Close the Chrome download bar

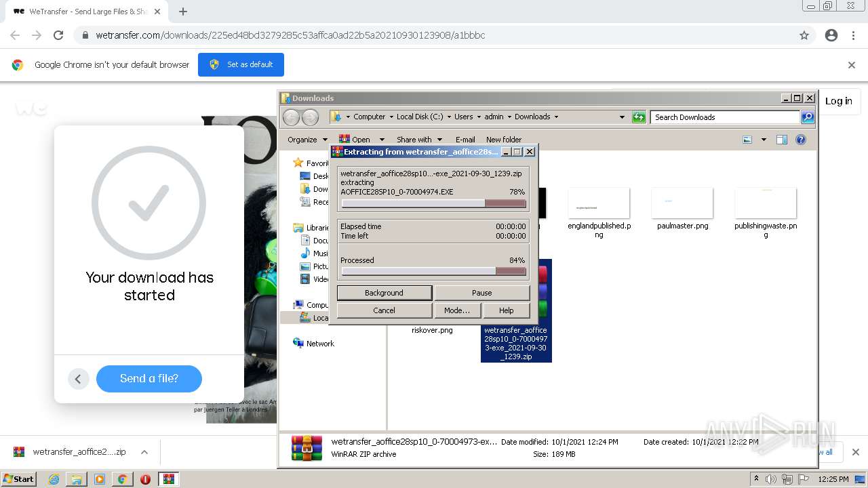tap(856, 452)
